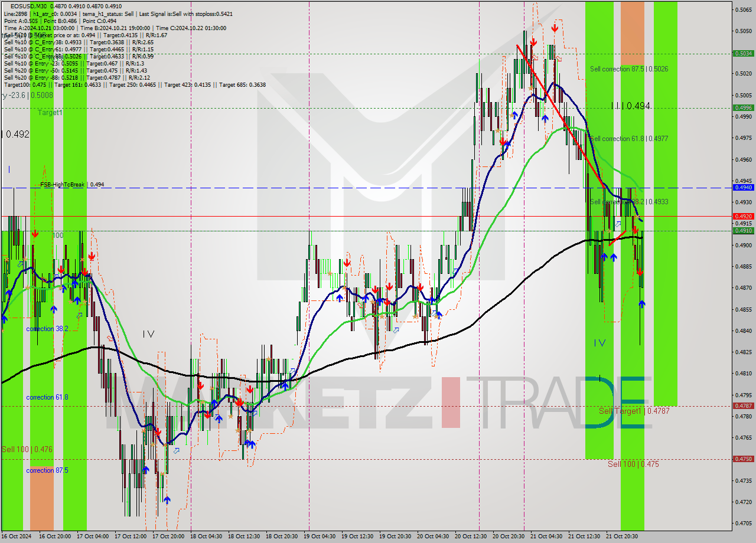Click the '18 Oct 20:30' time axis label
Image resolution: width=756 pixels, height=543 pixels.
pos(282,537)
